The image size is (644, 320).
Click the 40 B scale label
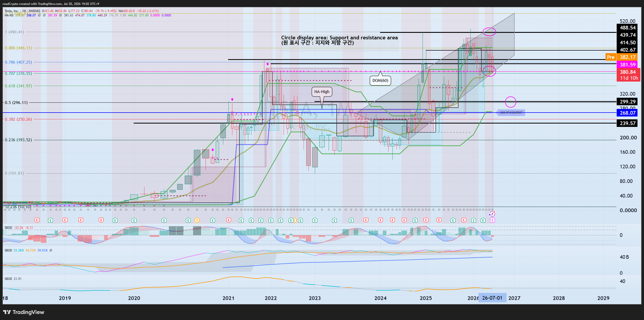tap(624, 257)
